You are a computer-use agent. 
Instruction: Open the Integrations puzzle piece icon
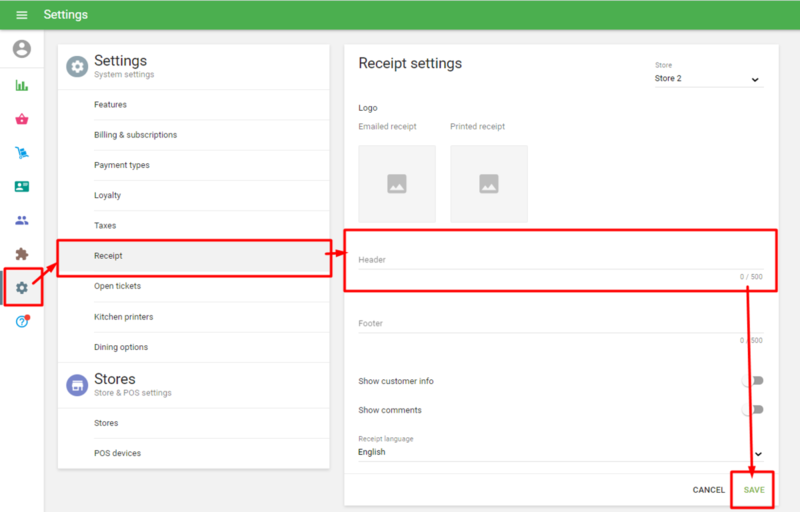click(x=22, y=254)
